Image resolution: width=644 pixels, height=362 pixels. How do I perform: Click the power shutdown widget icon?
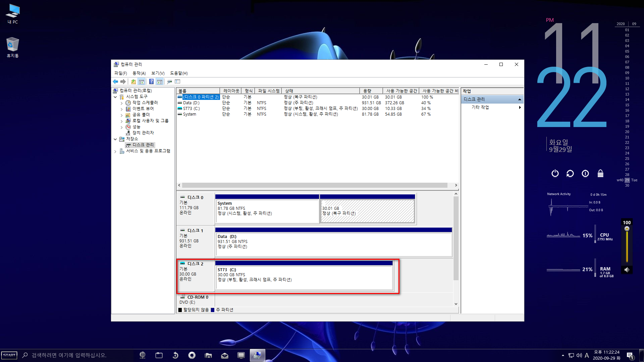point(555,173)
